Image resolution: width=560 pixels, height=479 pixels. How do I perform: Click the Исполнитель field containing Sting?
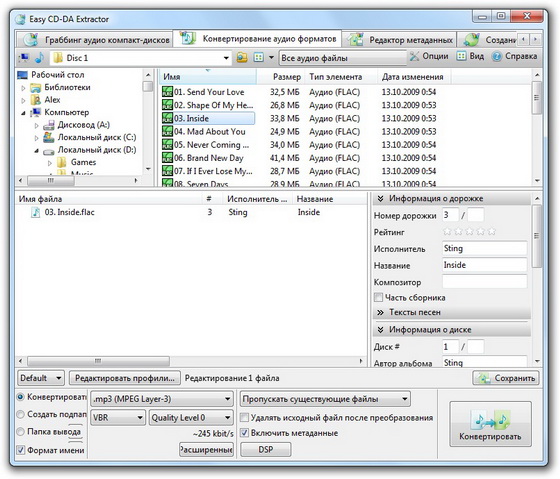[x=485, y=248]
